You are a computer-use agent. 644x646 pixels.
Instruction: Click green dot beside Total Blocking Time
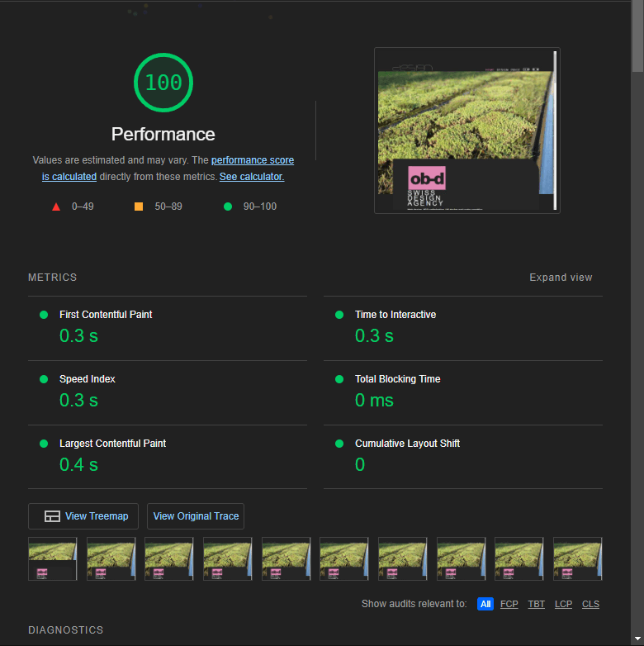[x=339, y=379]
